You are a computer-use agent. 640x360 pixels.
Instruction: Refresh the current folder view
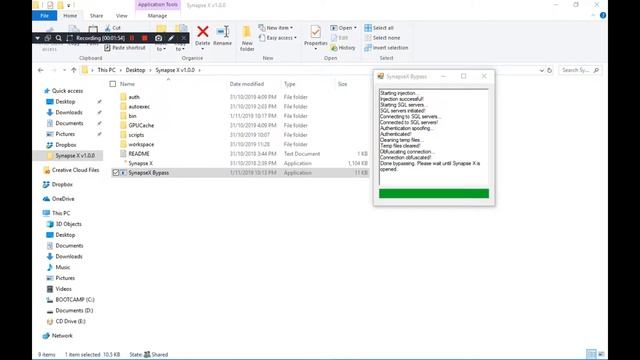click(549, 70)
